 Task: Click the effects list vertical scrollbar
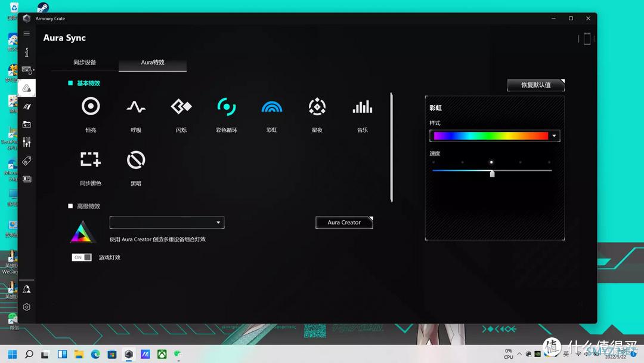tap(391, 147)
